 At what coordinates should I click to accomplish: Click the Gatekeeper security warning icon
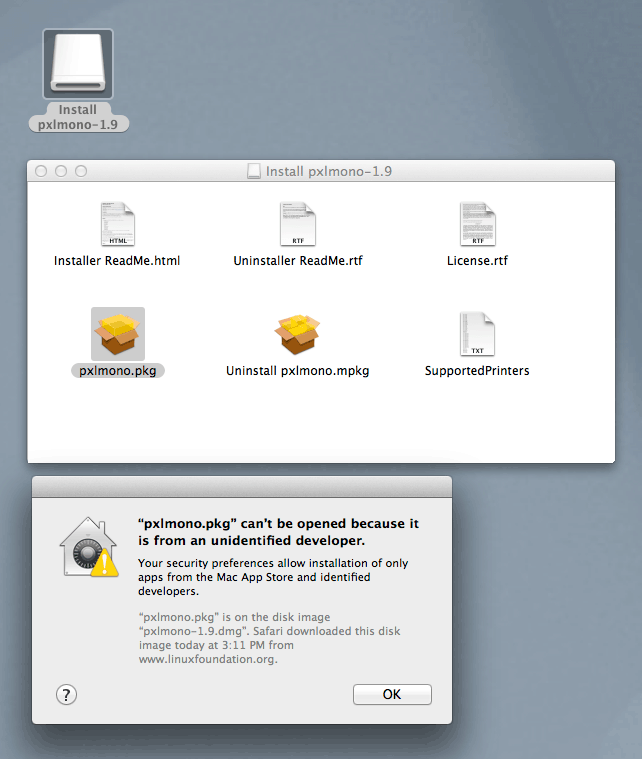89,547
